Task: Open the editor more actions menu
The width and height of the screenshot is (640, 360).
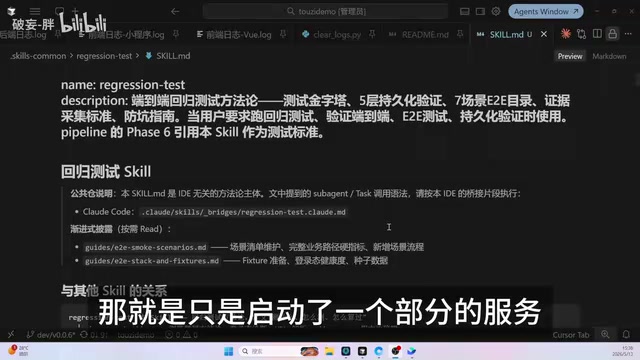Action: point(629,34)
